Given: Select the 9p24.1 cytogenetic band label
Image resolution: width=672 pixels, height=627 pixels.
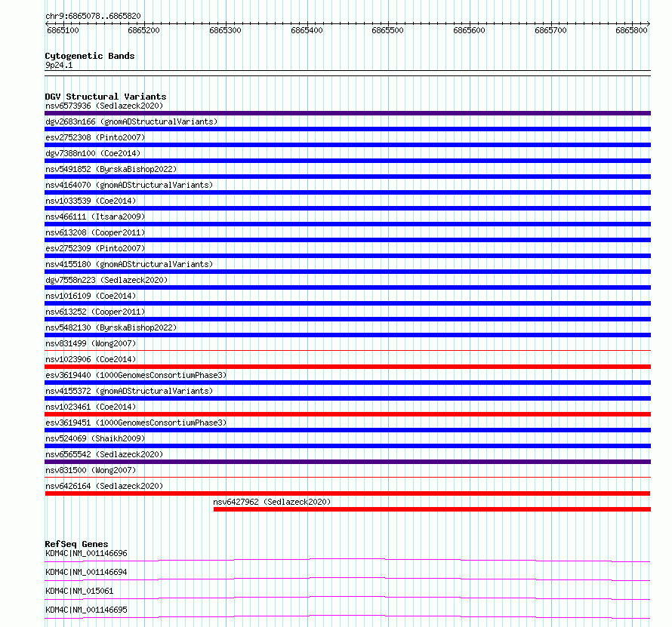Looking at the screenshot, I should tap(59, 65).
